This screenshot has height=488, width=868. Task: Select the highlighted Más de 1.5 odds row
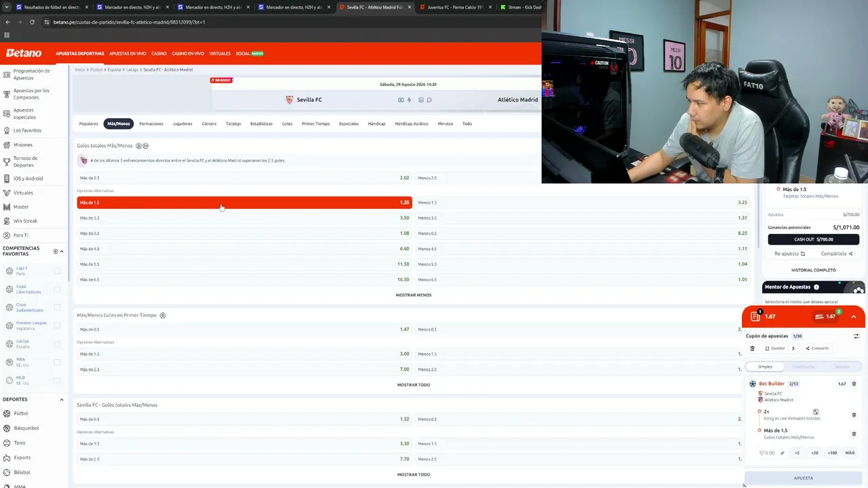pyautogui.click(x=244, y=203)
